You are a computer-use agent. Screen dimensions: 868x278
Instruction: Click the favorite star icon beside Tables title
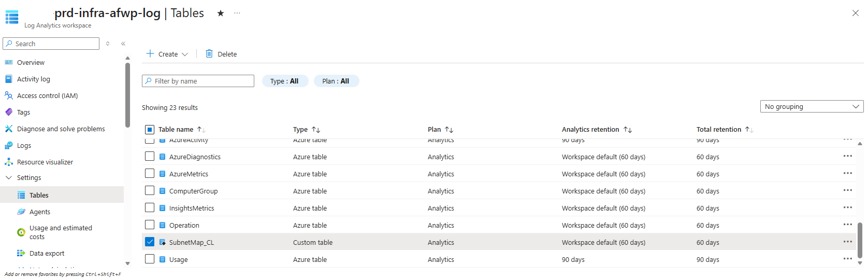221,13
